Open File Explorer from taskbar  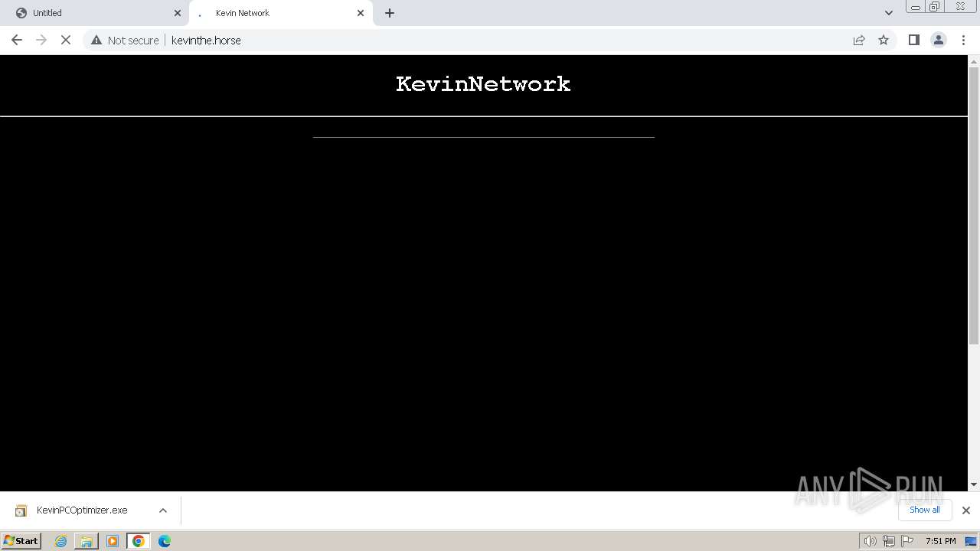point(87,541)
